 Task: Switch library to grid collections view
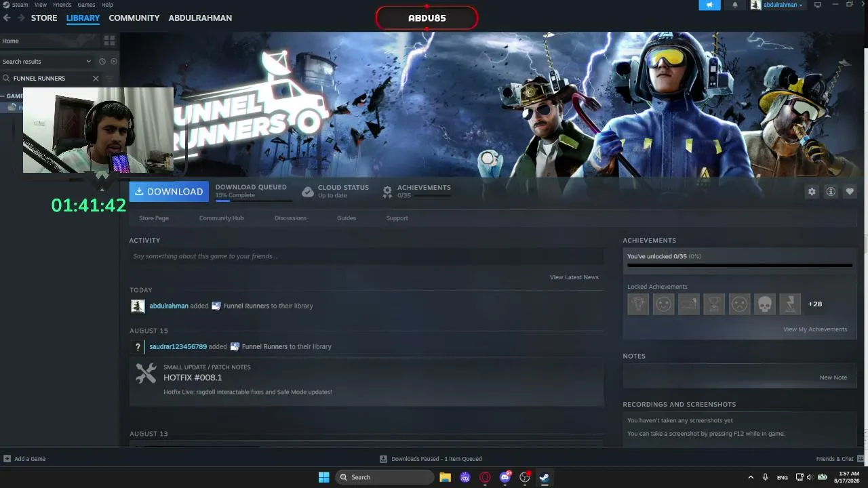[x=109, y=41]
